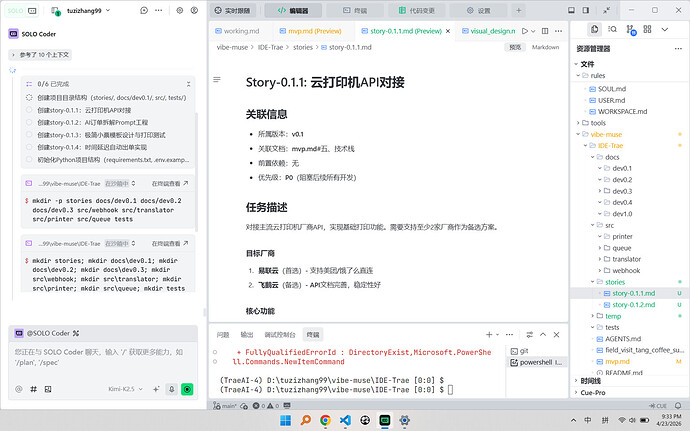Toggle the 创建story-0.1.2 task circle
The width and height of the screenshot is (690, 431).
pos(29,122)
